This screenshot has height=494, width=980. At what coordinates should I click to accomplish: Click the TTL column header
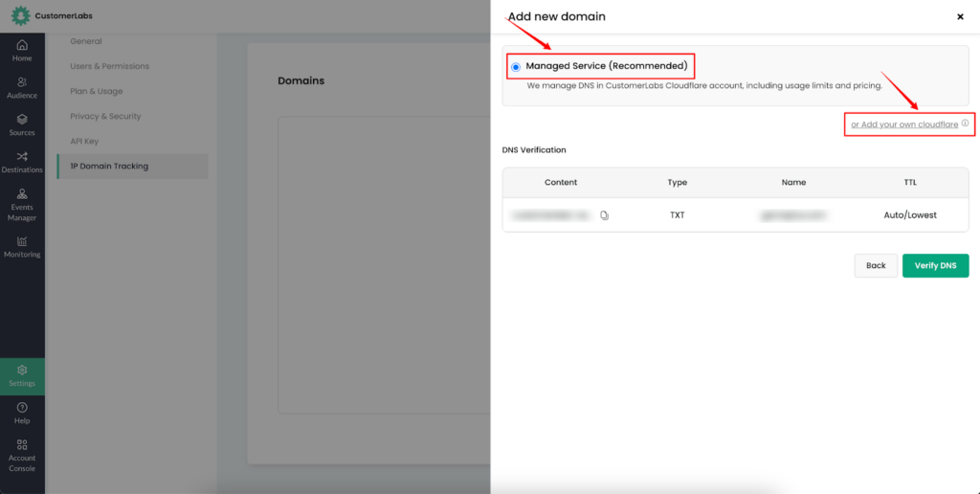tap(910, 183)
